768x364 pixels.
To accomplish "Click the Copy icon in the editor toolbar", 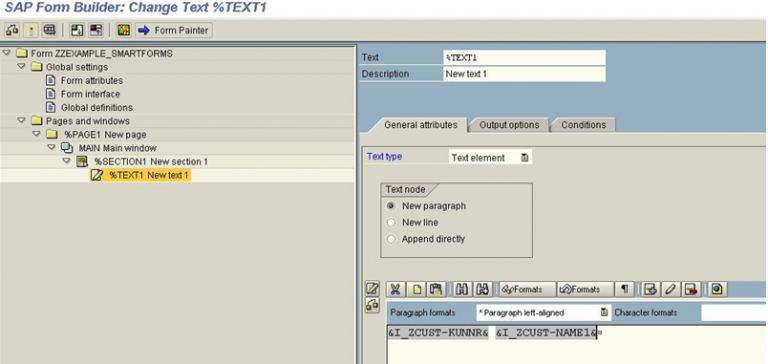I will 416,290.
